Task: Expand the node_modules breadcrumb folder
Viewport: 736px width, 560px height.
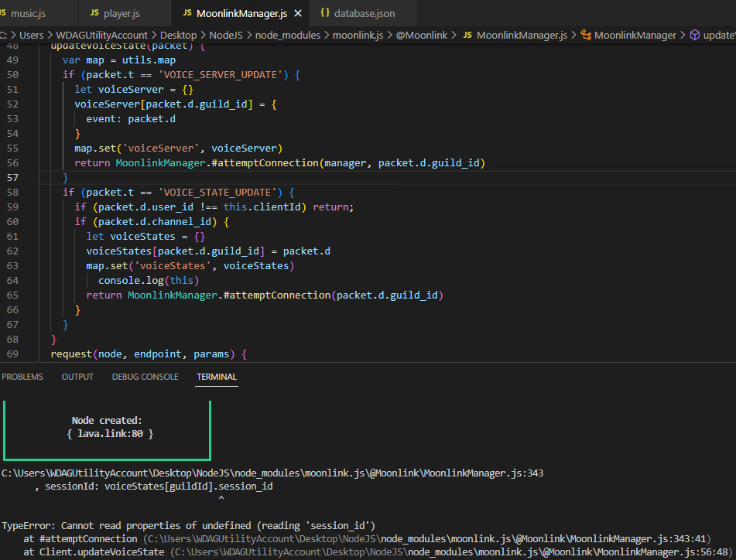Action: [x=289, y=35]
